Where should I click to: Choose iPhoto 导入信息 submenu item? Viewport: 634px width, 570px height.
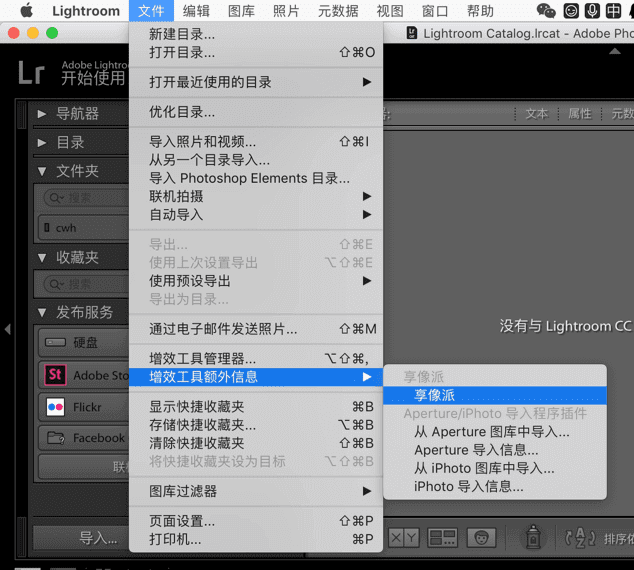point(495,486)
